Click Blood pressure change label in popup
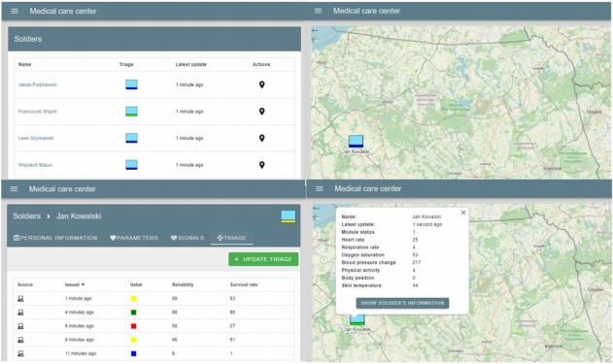The image size is (613, 364). (x=368, y=262)
